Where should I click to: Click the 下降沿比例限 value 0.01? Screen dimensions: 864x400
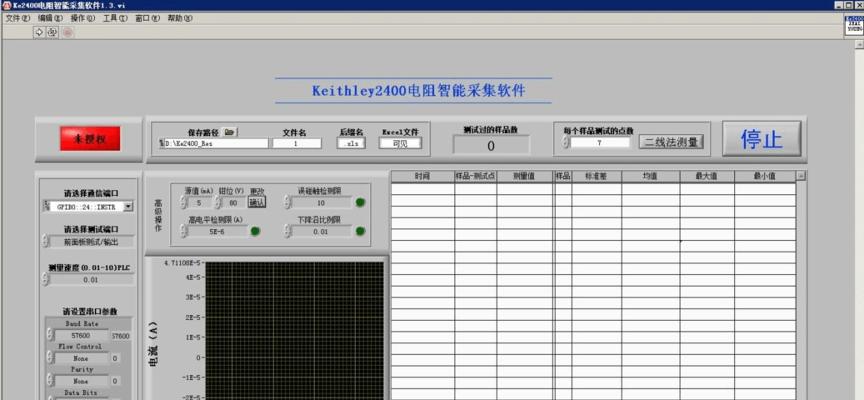(x=321, y=232)
